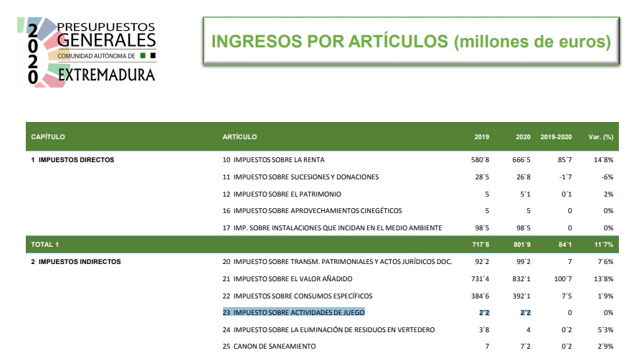
Task: Click highlighted 2019 value 2´2 in Juego row
Action: (484, 313)
